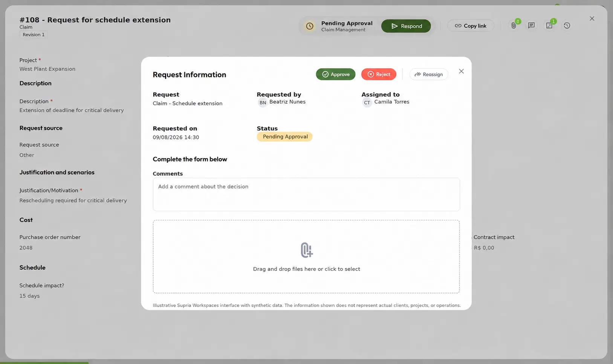Select the Pending Approval status badge
The image size is (613, 364).
(x=284, y=137)
